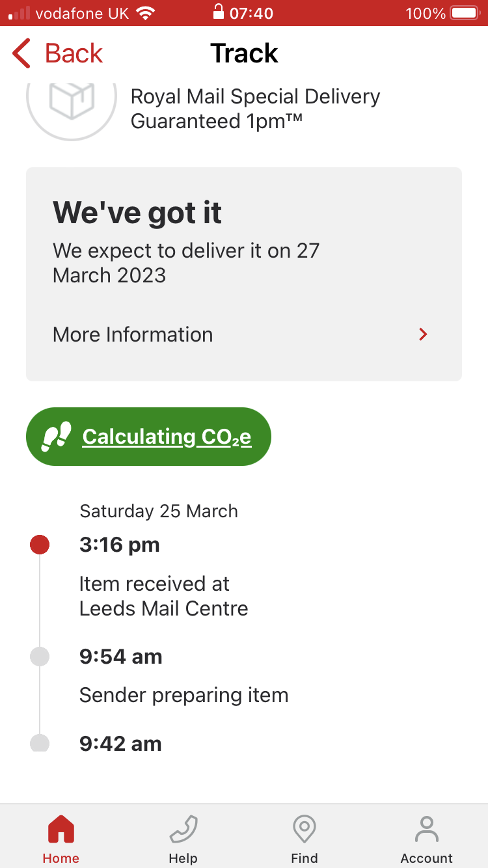This screenshot has width=488, height=868.
Task: Tap Item received at Leeds Mail Centre
Action: click(x=164, y=596)
